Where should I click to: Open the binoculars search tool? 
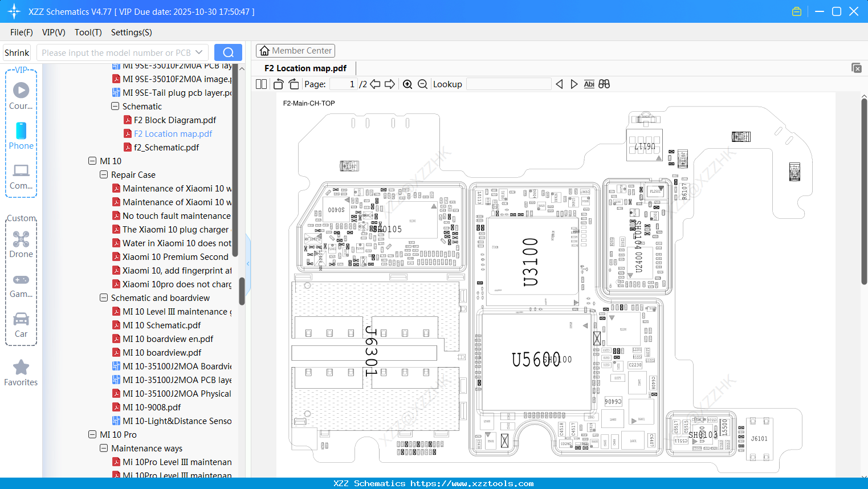click(604, 84)
